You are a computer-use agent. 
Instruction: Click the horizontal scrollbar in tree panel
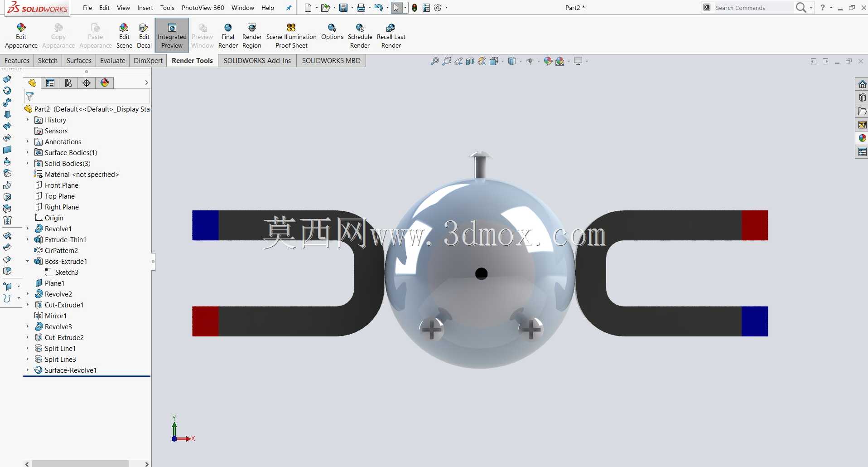point(80,464)
